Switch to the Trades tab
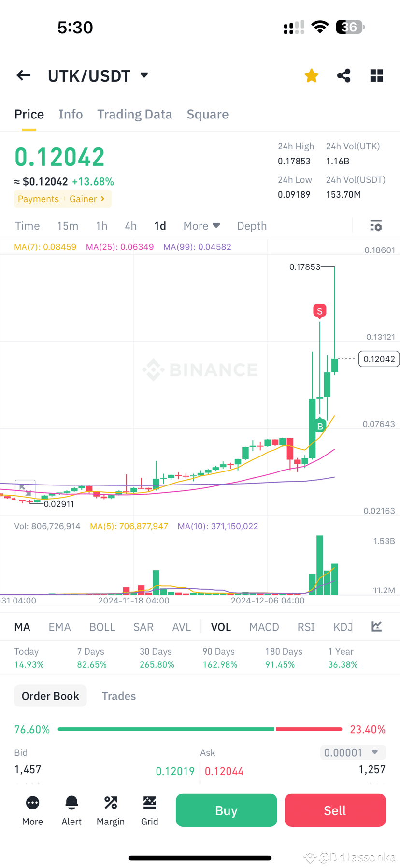 pyautogui.click(x=118, y=696)
